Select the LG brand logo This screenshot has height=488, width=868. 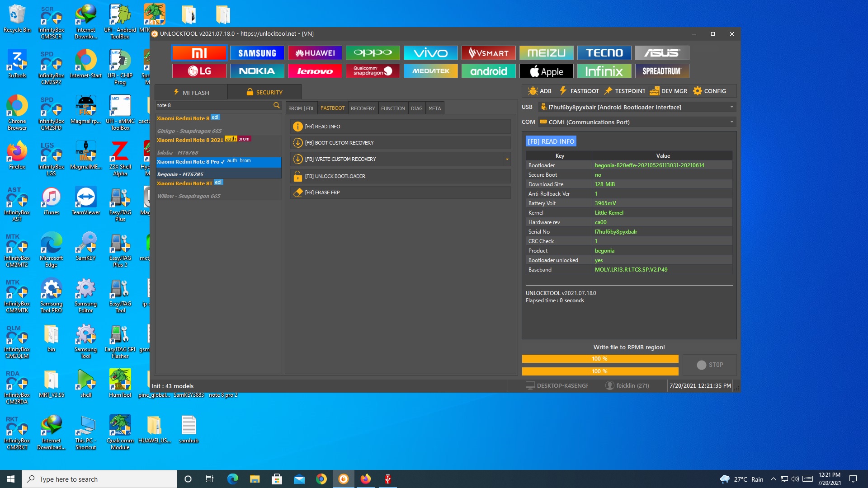[x=199, y=71]
